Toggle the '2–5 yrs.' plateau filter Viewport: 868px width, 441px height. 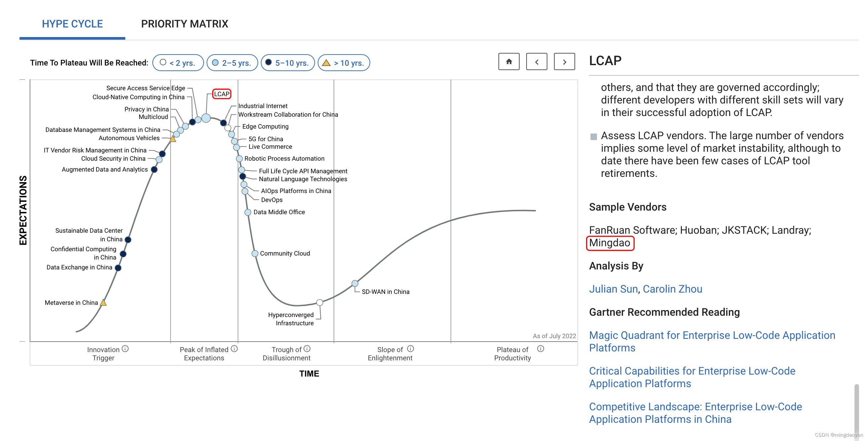[x=232, y=63]
